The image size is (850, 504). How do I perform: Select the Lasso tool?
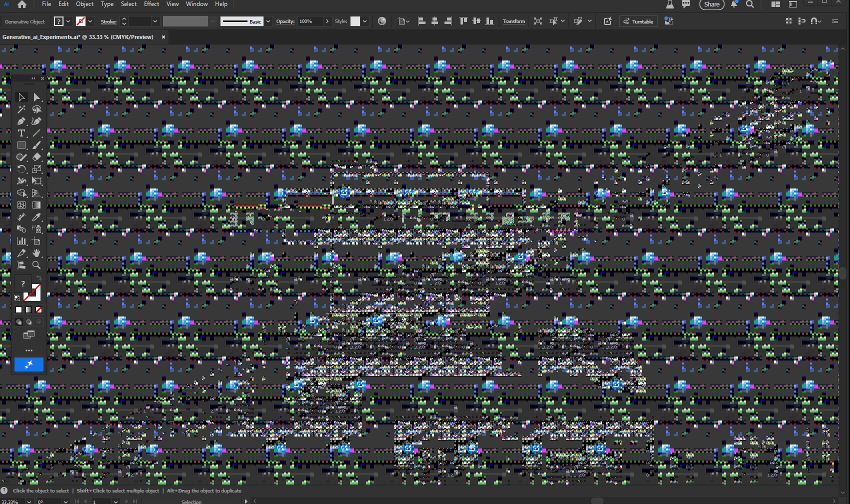click(36, 109)
